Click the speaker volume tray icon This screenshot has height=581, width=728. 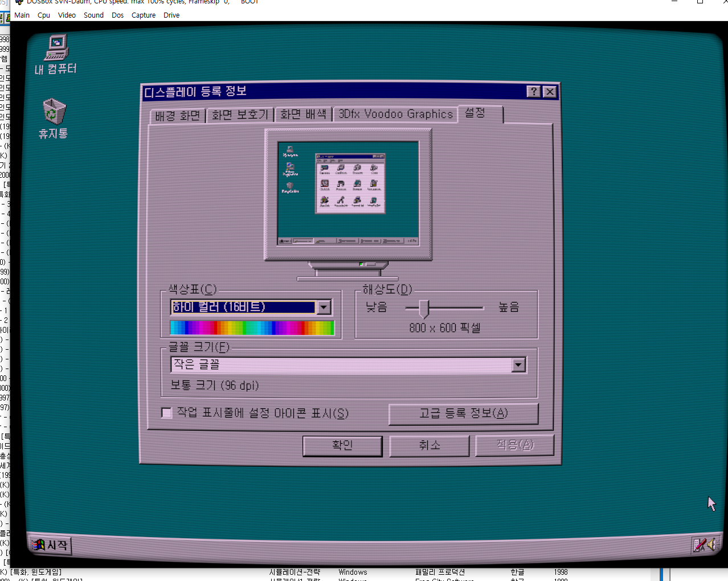click(712, 545)
